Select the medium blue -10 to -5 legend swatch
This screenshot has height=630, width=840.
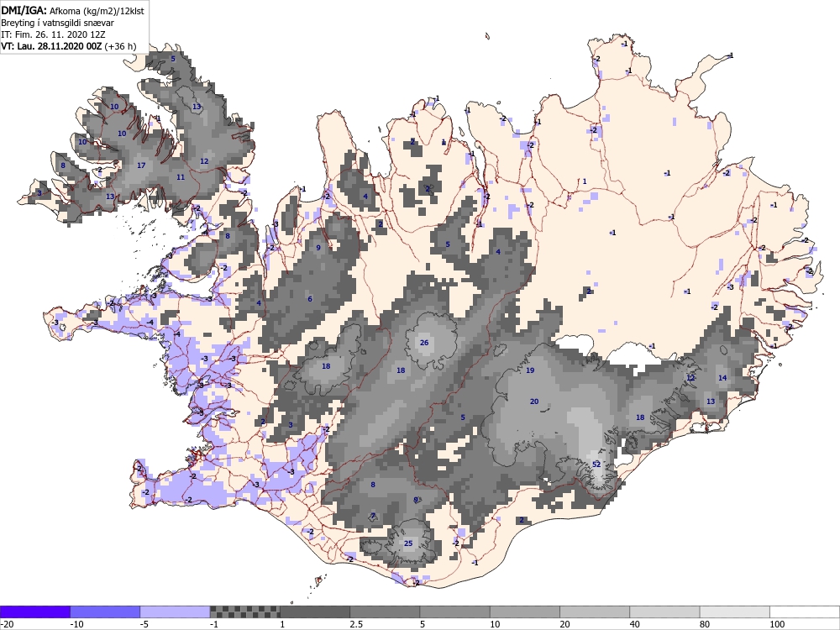tap(105, 612)
